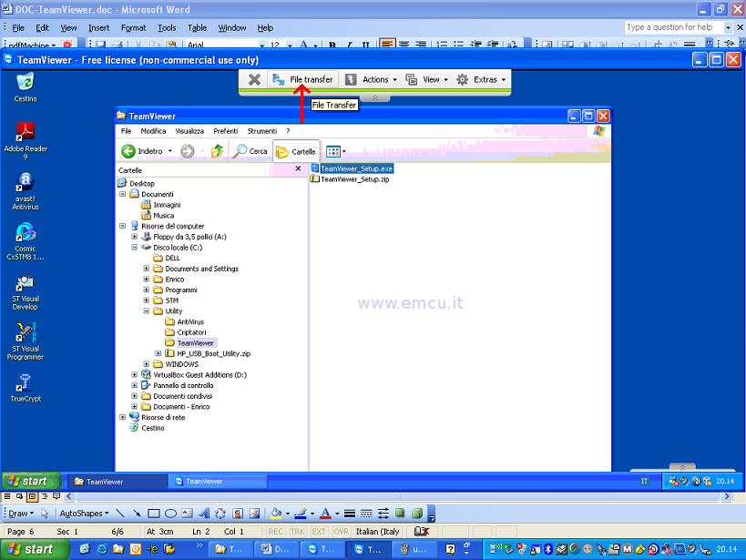Click the green up-folder arrow in Explorer toolbar
746x560 pixels.
[x=218, y=151]
